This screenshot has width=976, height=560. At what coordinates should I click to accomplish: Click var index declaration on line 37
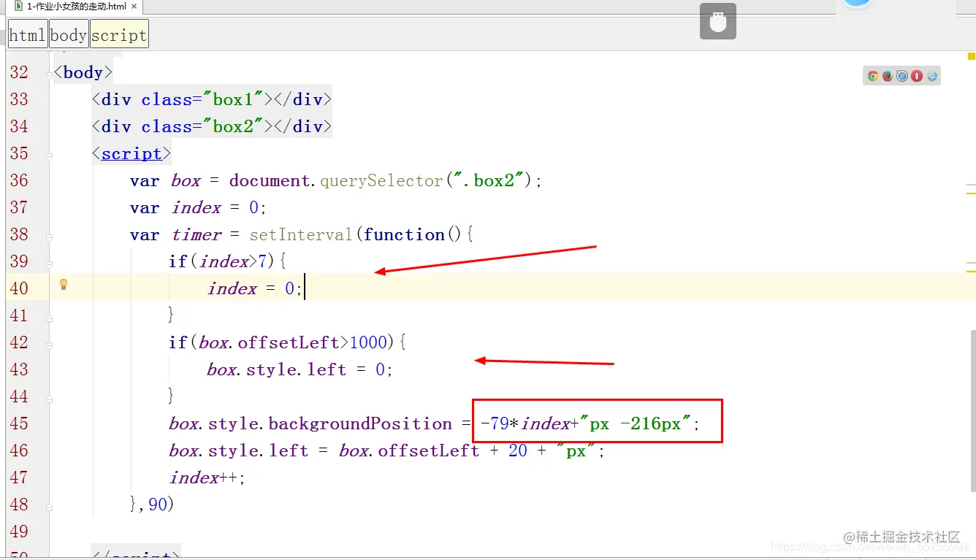click(x=198, y=207)
